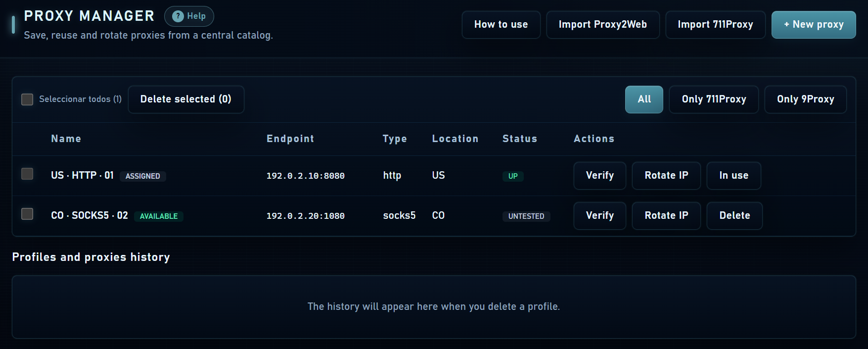Click the question mark icon in Help
The width and height of the screenshot is (868, 349).
tap(178, 16)
